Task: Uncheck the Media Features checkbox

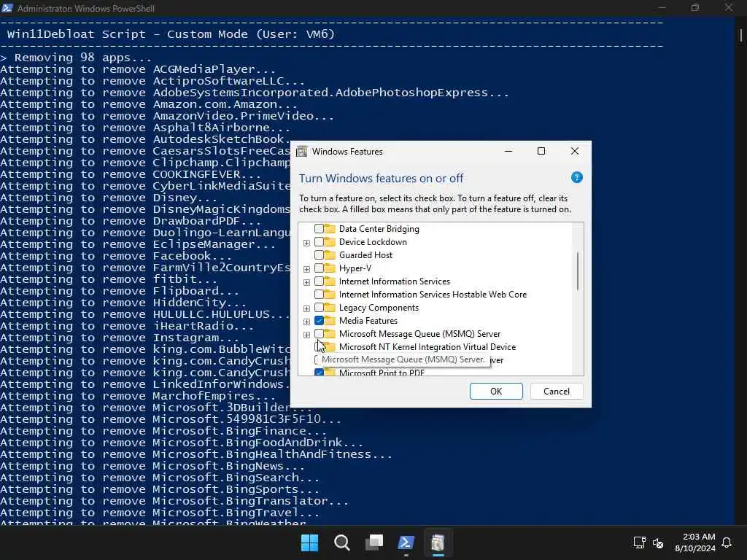Action: point(320,321)
